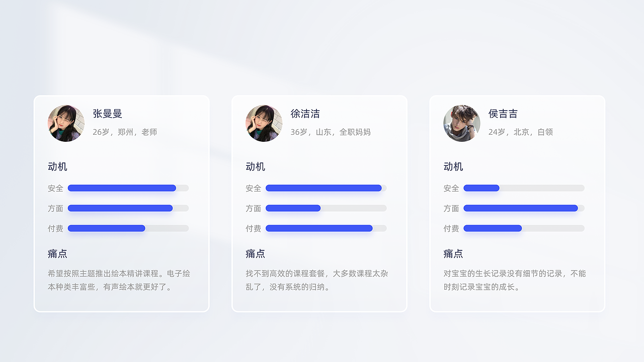Click 侯吉吉's profile avatar photo
The width and height of the screenshot is (644, 362).
click(461, 123)
